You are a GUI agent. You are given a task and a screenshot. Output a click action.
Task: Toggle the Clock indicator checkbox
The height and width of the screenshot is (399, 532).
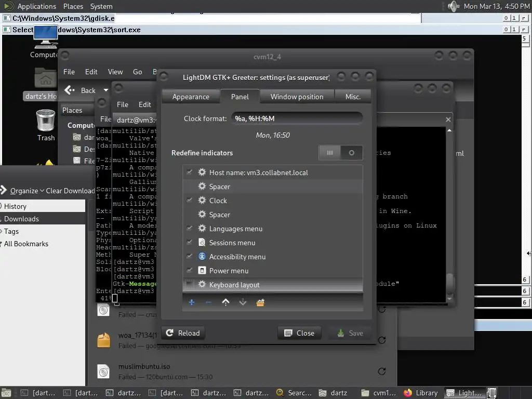click(x=189, y=200)
